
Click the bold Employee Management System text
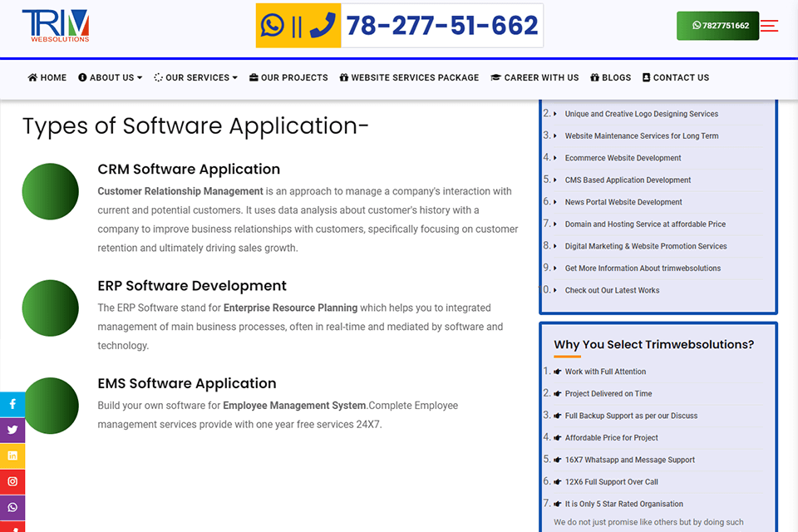[x=294, y=406]
